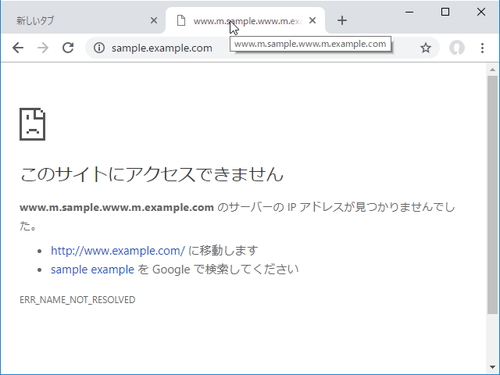Minimize the Chrome window
The width and height of the screenshot is (500, 375).
409,12
